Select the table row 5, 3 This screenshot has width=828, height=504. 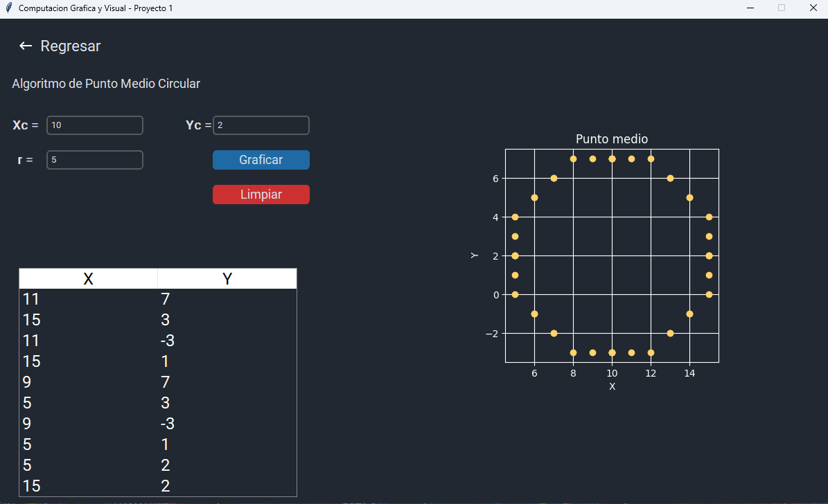[x=158, y=403]
